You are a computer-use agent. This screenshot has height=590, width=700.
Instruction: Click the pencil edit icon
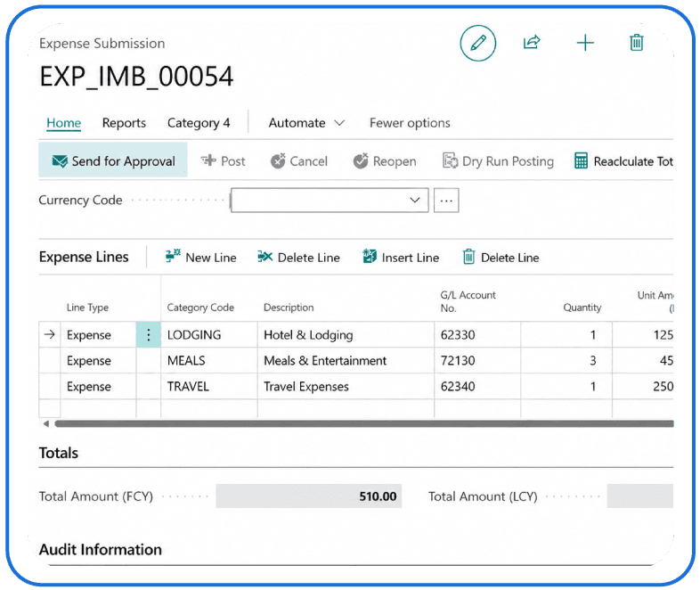click(477, 43)
